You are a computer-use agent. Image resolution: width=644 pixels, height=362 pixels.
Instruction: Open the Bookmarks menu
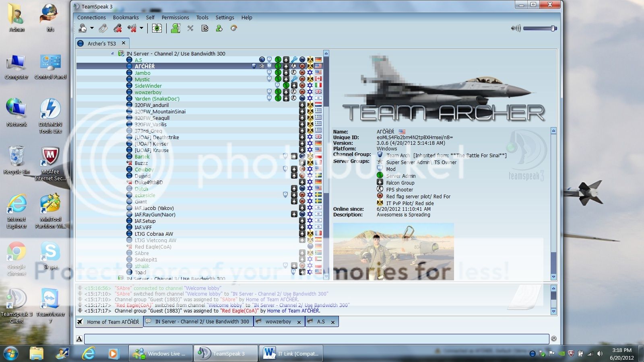126,17
